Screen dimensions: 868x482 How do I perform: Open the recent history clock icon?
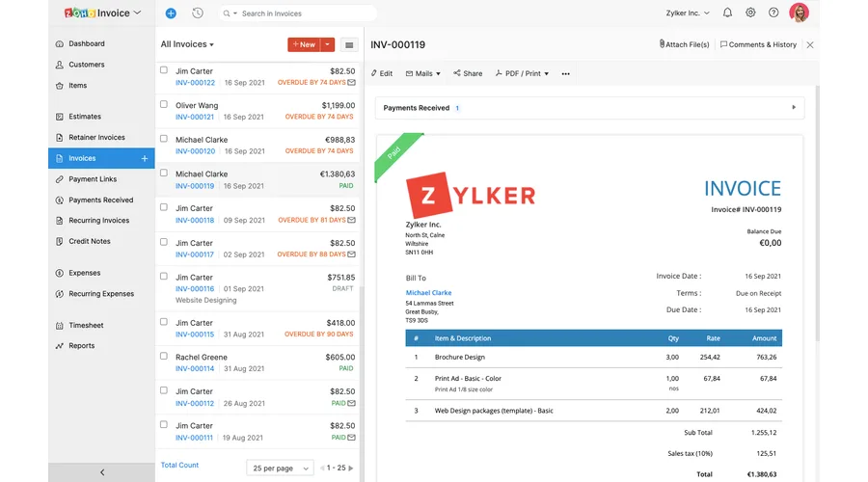198,13
